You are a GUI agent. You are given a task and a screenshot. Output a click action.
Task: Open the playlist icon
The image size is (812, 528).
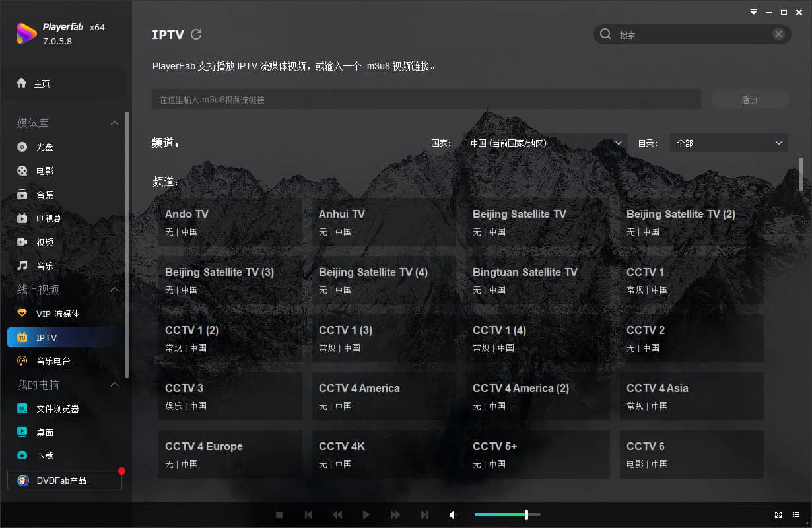[797, 515]
